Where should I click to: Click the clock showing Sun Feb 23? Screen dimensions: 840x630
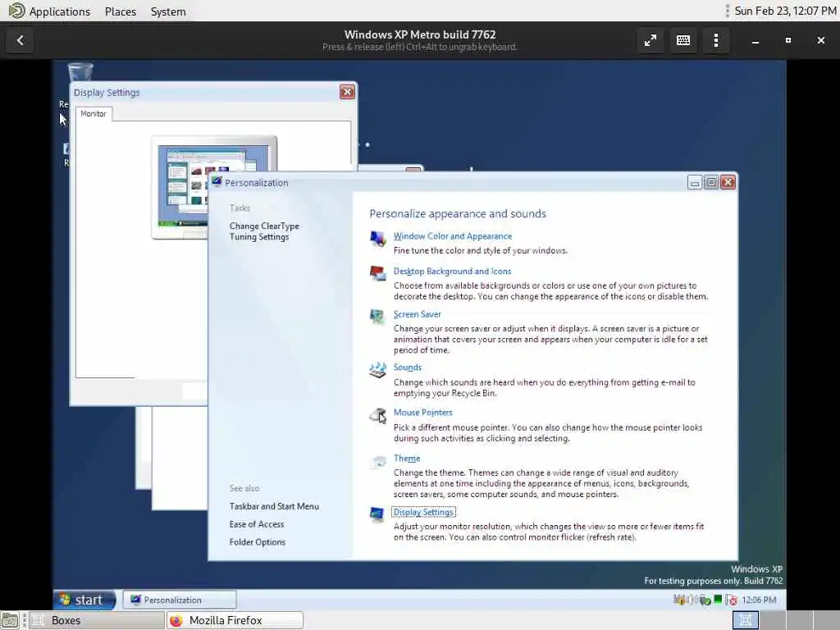point(785,11)
